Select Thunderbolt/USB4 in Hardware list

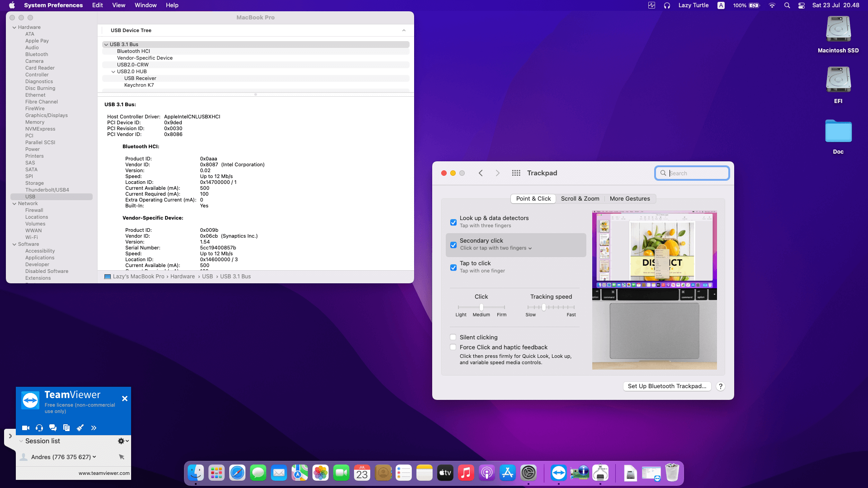47,190
